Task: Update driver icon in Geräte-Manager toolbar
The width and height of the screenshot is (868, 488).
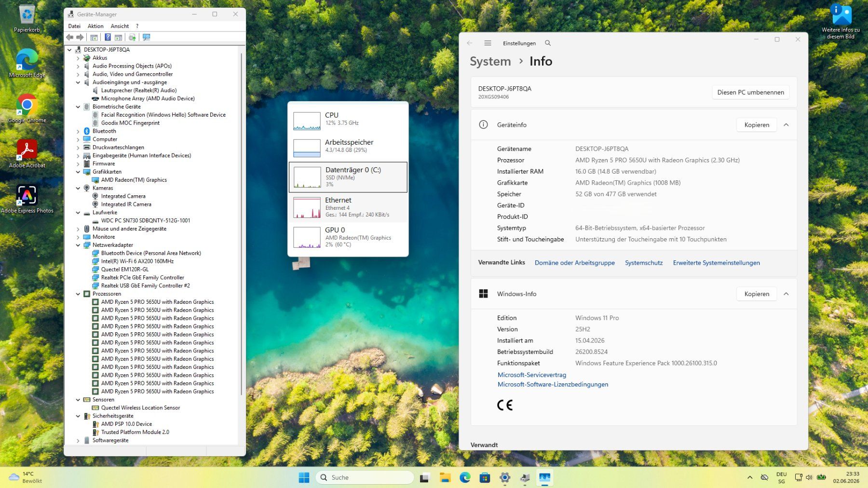Action: (x=132, y=37)
